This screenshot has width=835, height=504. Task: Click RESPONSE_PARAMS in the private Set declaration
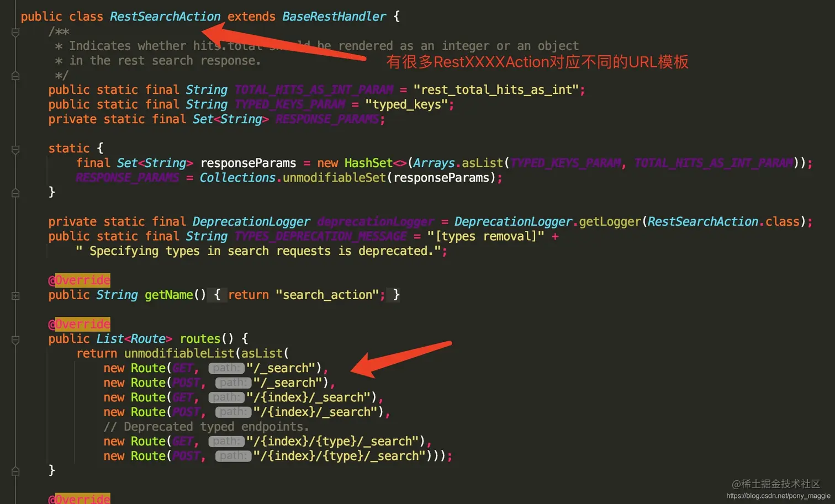(x=327, y=119)
